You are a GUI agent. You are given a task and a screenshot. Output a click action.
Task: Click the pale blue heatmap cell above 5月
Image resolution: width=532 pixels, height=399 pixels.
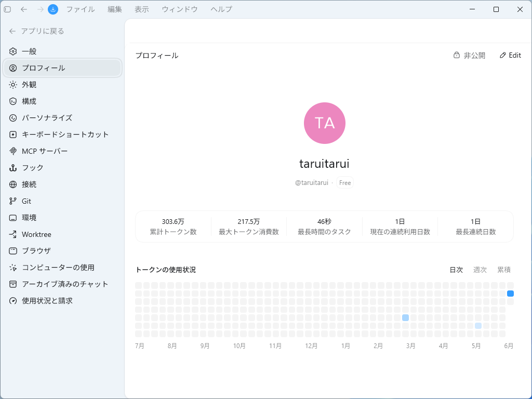tap(478, 326)
